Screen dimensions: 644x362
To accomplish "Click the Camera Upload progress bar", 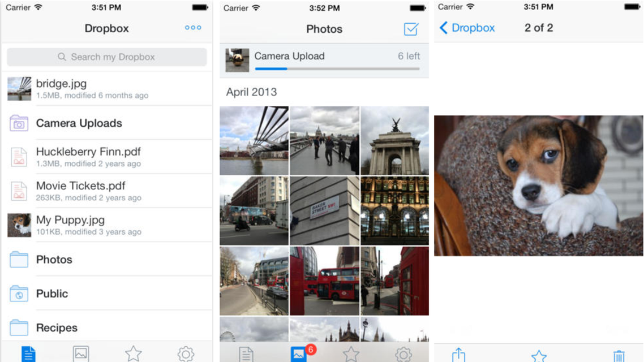I will click(x=337, y=68).
